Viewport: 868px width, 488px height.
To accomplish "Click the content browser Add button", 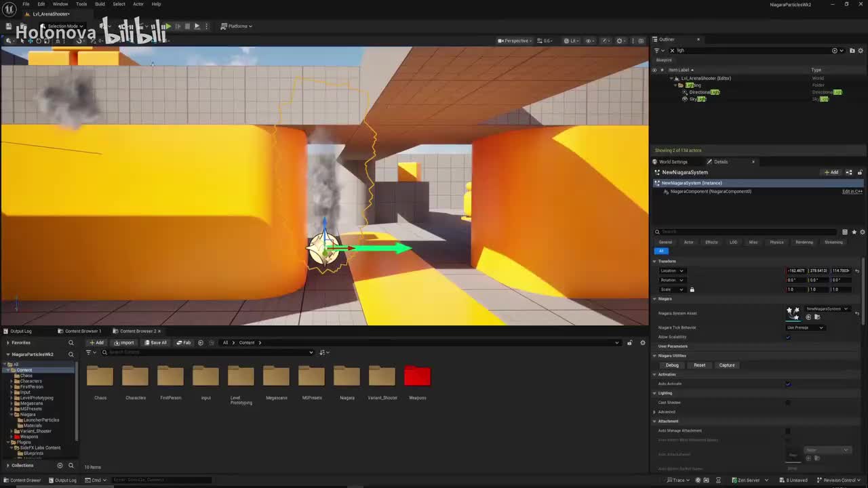I will pyautogui.click(x=97, y=342).
